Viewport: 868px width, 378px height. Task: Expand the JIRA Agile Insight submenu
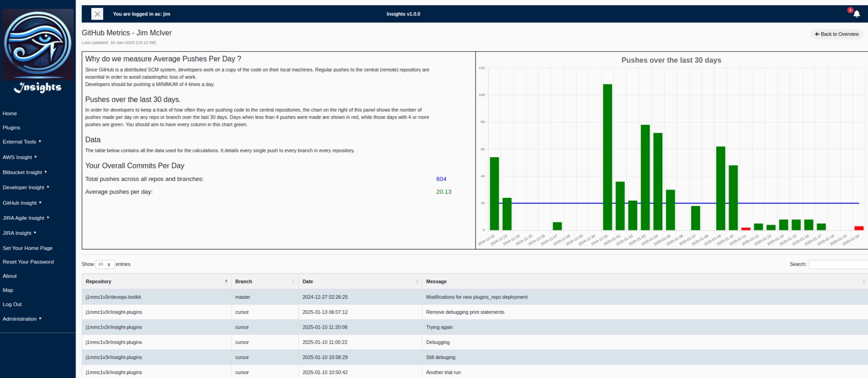click(26, 218)
